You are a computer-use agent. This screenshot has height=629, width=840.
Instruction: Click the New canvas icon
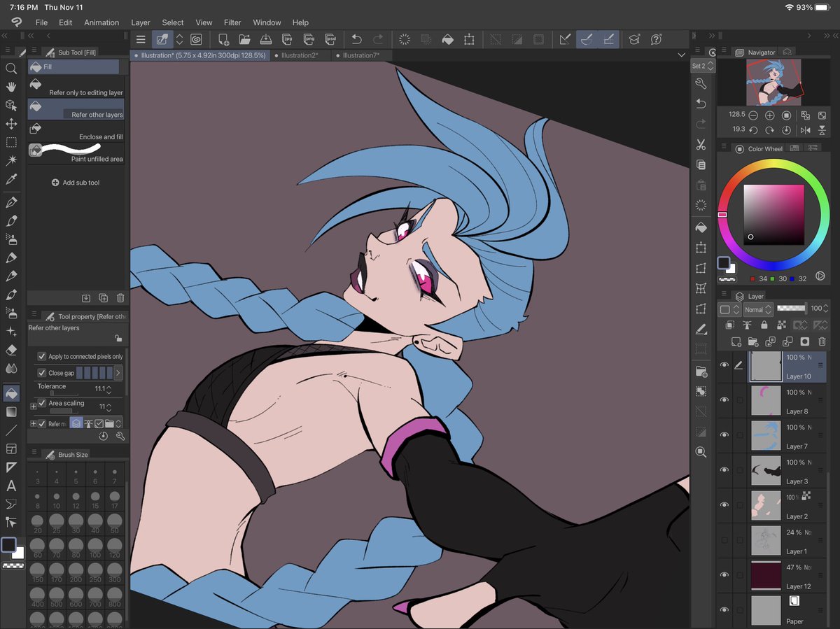click(x=223, y=40)
